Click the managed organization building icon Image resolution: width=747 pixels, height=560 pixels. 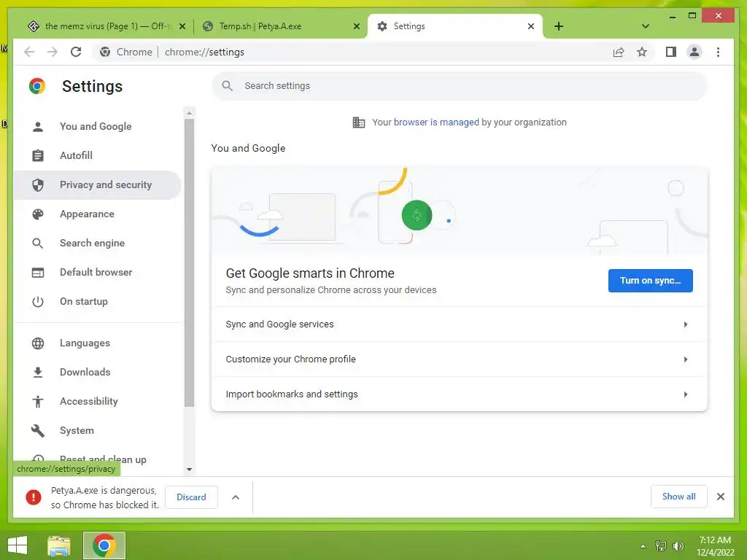pos(358,122)
